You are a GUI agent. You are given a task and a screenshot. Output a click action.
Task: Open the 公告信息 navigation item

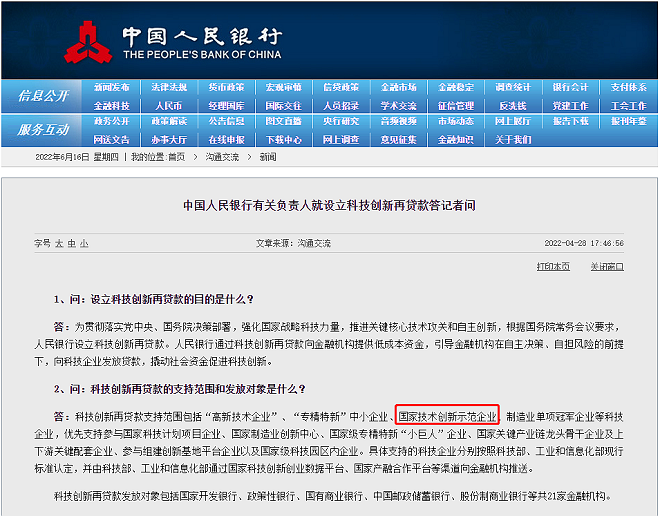click(x=226, y=122)
